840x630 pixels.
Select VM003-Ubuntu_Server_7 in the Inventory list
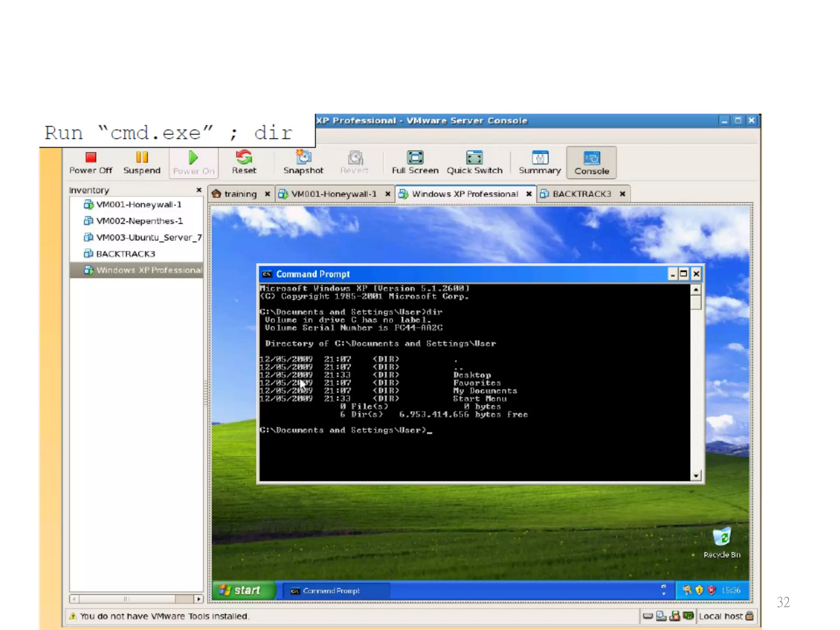148,237
